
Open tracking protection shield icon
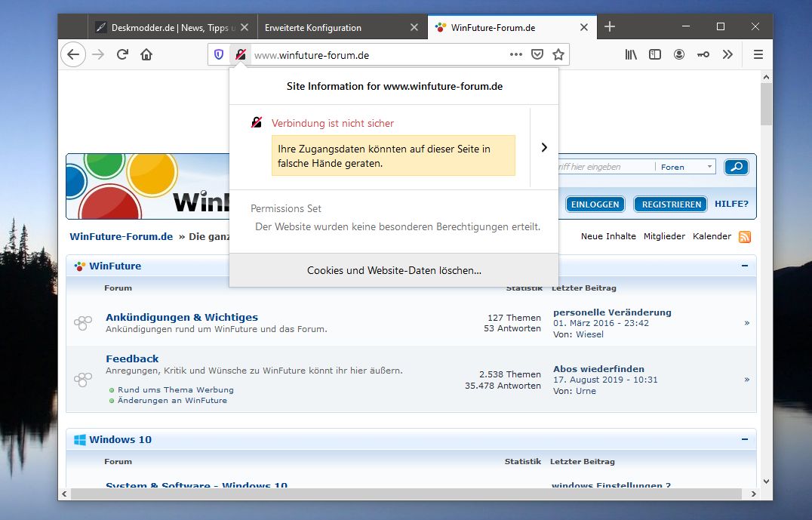pos(219,54)
